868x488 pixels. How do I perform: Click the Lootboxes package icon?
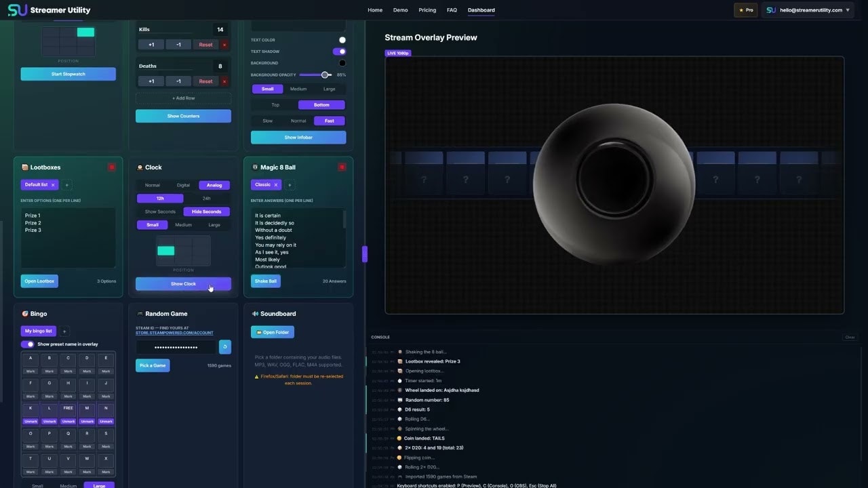pos(25,167)
